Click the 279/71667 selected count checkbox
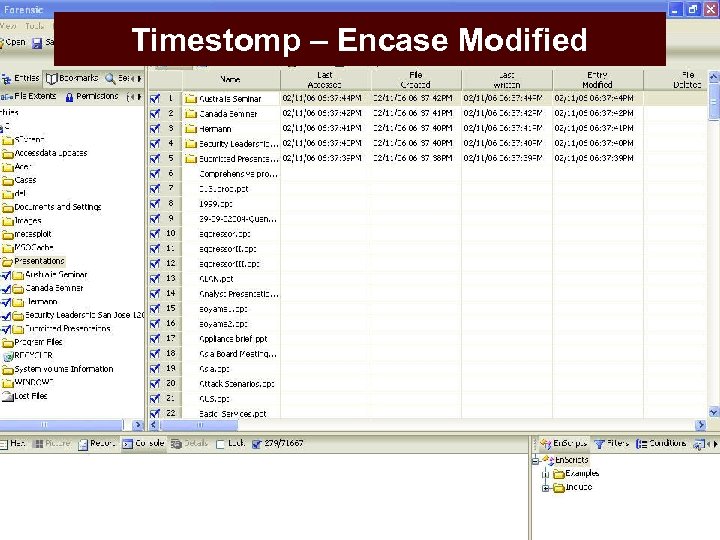Viewport: 720px width, 540px height. [256, 444]
